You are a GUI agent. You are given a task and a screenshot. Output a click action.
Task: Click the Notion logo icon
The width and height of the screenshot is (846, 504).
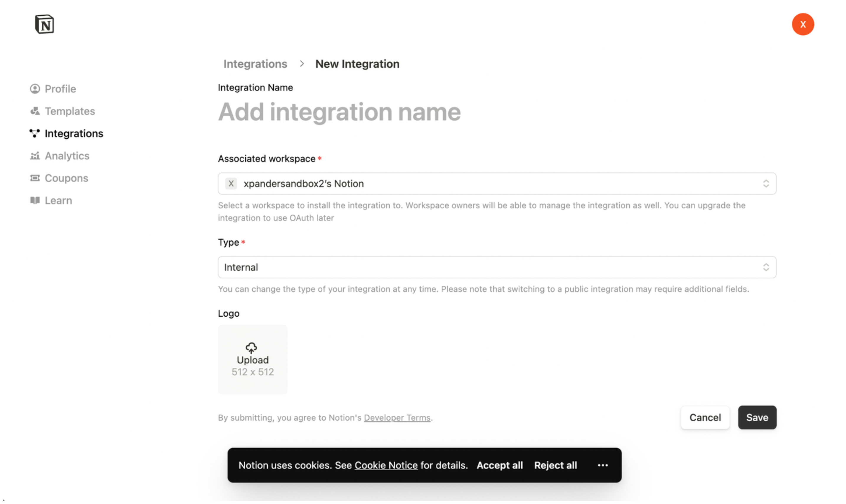tap(44, 24)
